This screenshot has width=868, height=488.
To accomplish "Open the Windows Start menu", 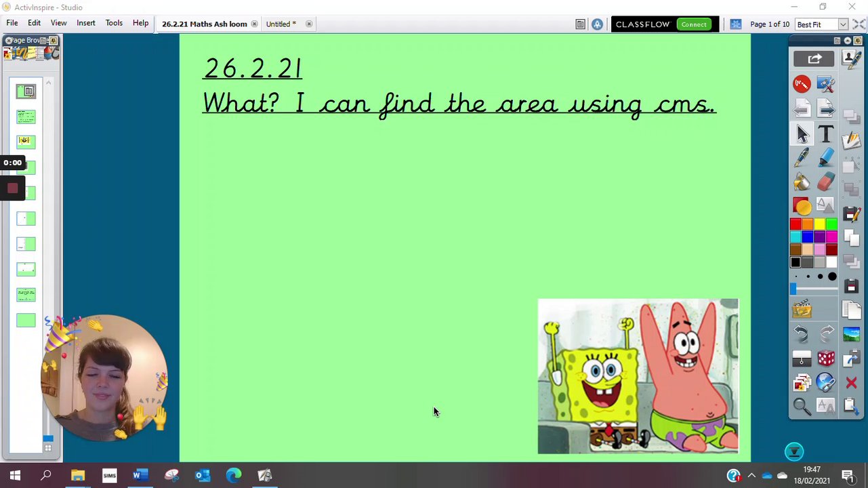I will click(x=15, y=476).
